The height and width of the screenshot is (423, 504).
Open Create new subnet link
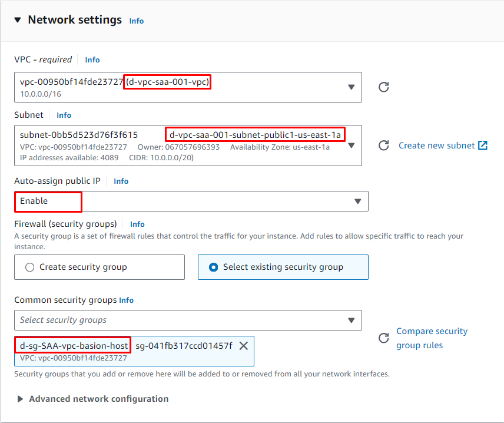[436, 146]
